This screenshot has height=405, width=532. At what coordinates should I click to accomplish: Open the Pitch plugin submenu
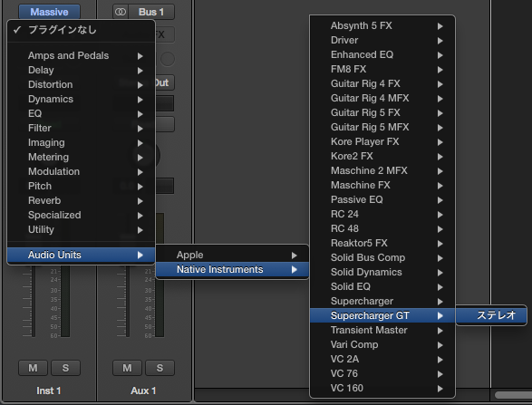(81, 187)
